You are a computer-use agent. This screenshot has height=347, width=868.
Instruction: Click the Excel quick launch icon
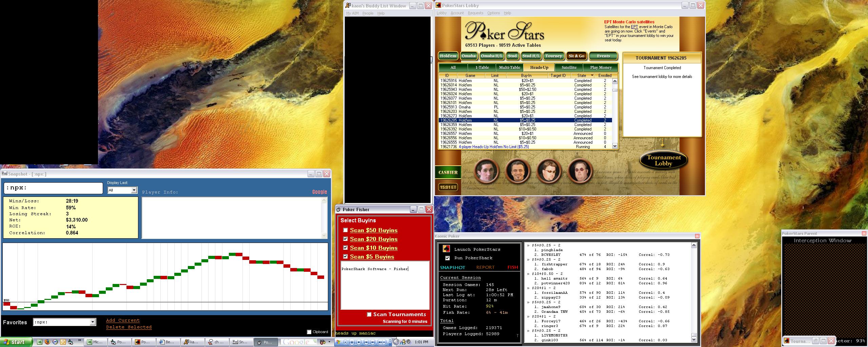(39, 342)
